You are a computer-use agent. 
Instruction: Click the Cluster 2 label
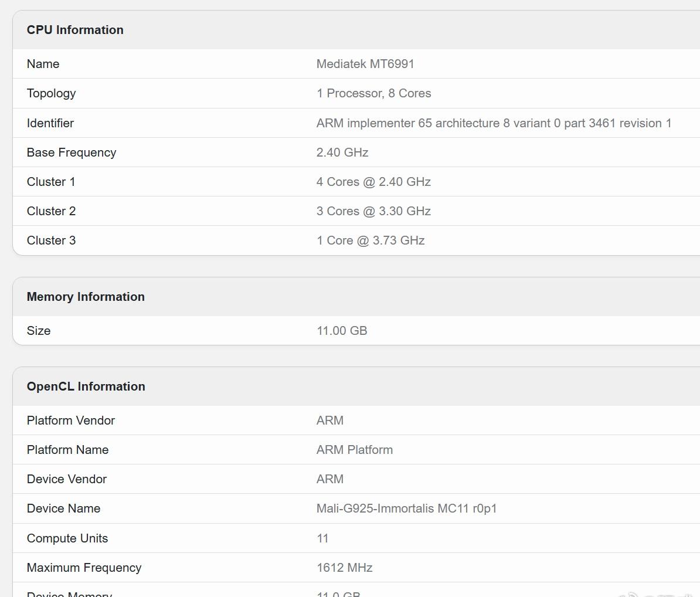(52, 211)
